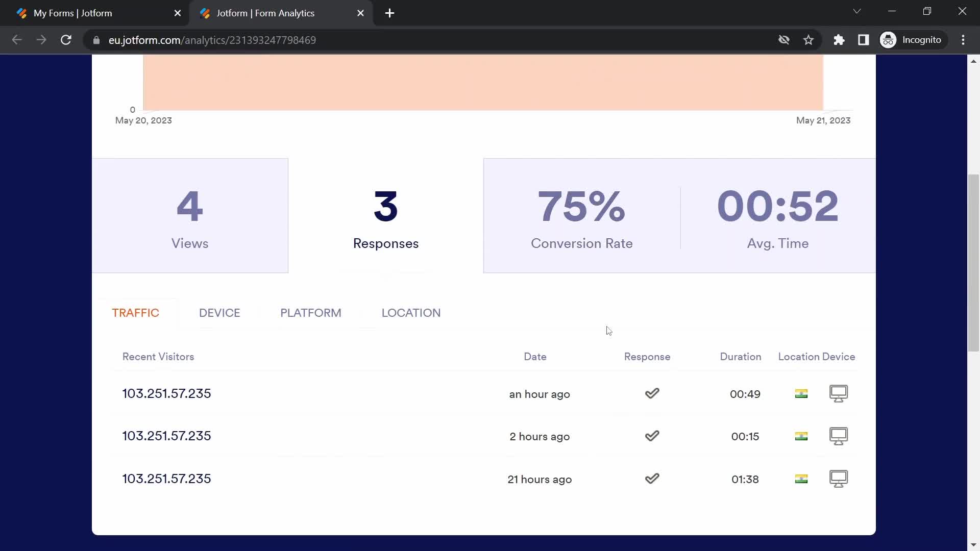
Task: Click the Response column header
Action: coord(647,357)
